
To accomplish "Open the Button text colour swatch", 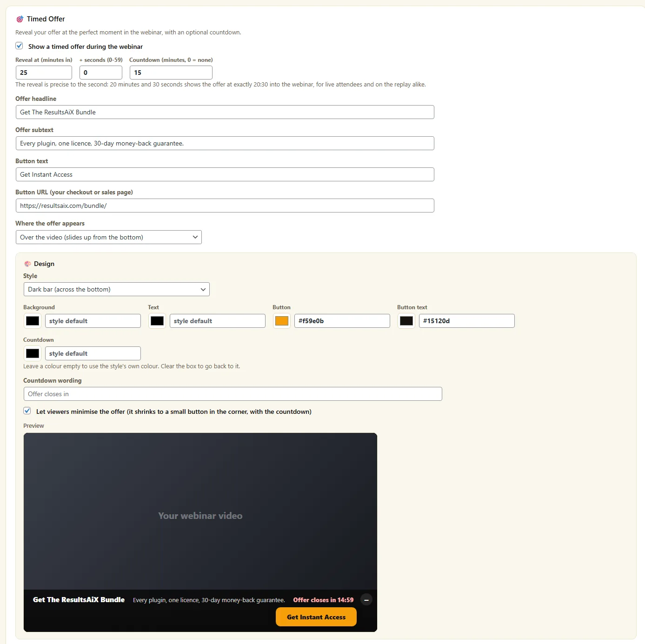I will coord(406,321).
